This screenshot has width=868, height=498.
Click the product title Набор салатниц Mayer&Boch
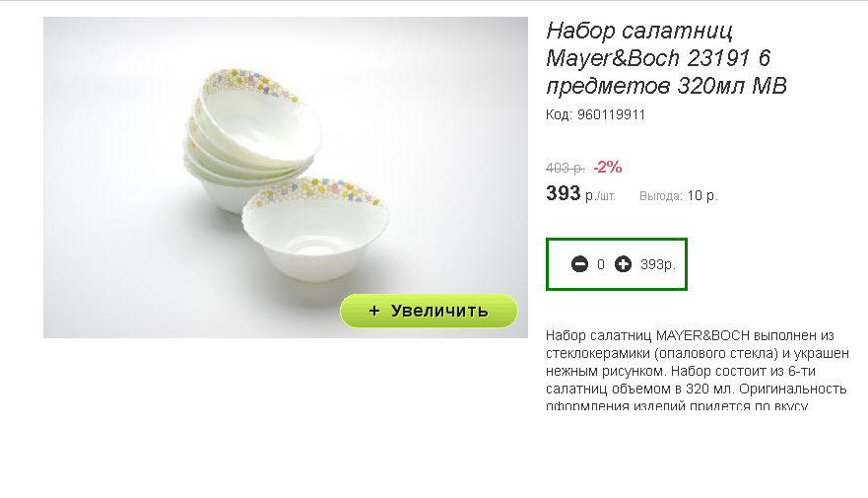(x=666, y=57)
